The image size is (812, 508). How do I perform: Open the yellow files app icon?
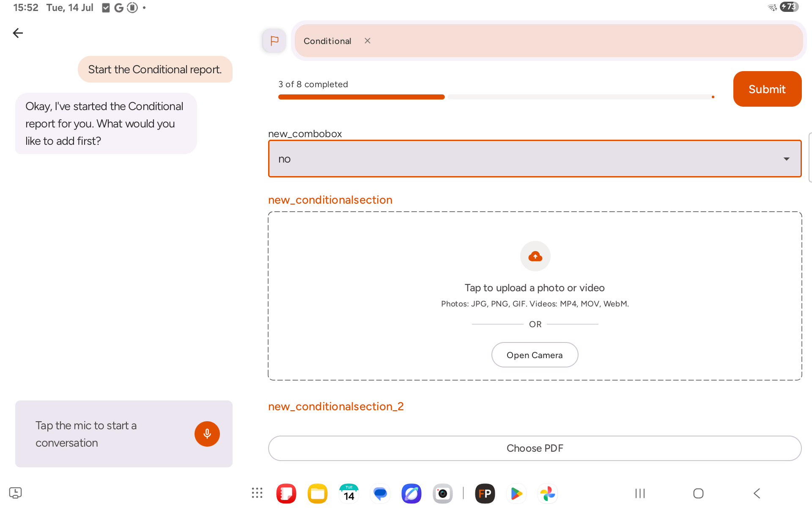(x=318, y=494)
